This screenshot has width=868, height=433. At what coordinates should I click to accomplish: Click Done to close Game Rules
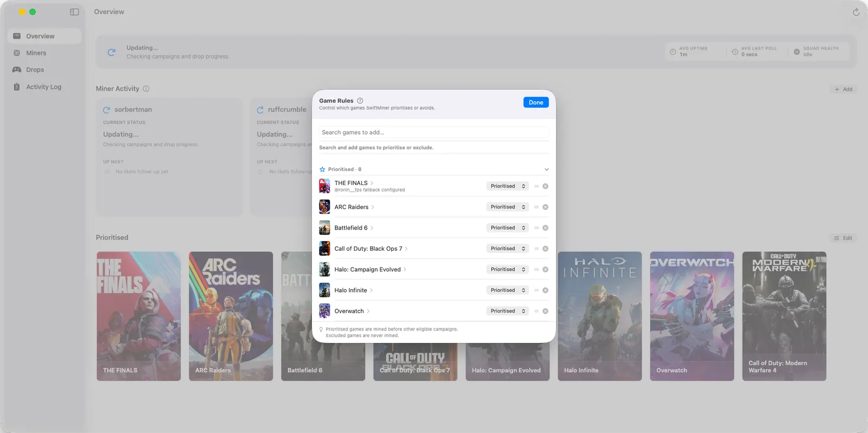(536, 103)
